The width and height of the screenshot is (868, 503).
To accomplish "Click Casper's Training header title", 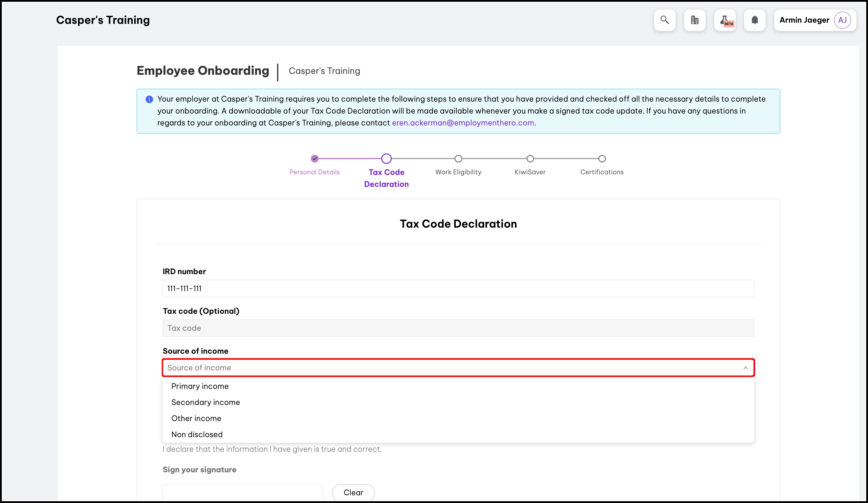I will pyautogui.click(x=103, y=20).
